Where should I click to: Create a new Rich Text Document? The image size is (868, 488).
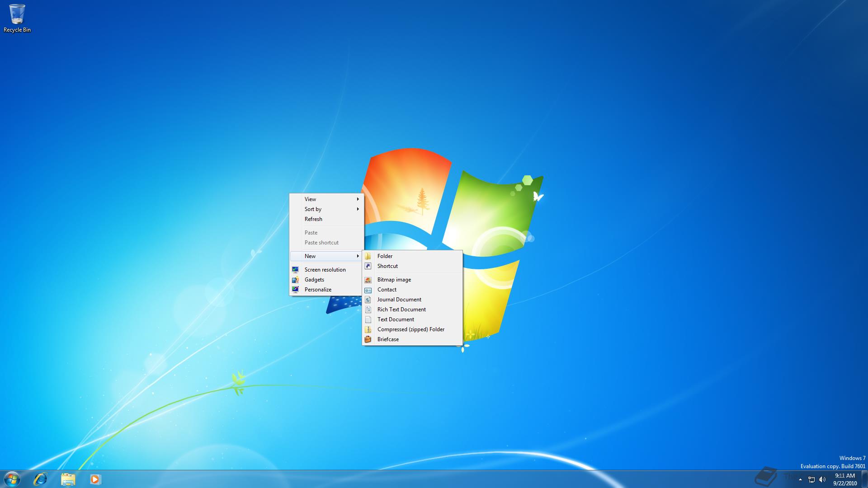[412, 310]
